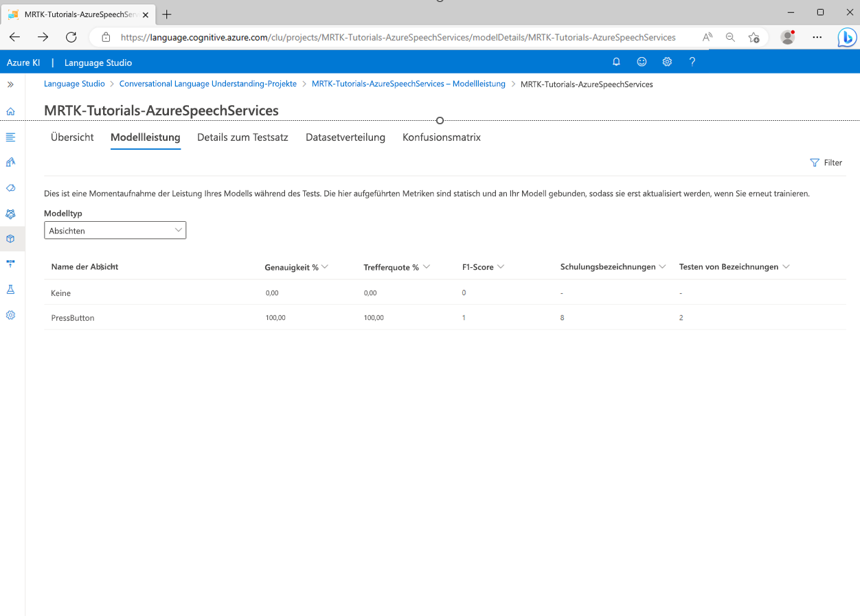Switch to the Konfusionsmatrix tab
Viewport: 860px width, 616px height.
coord(441,137)
